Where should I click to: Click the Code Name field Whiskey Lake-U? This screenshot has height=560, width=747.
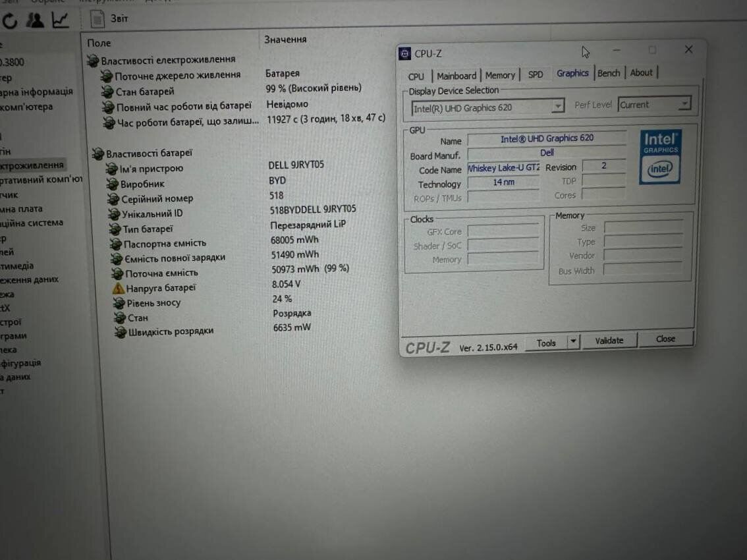pos(504,169)
